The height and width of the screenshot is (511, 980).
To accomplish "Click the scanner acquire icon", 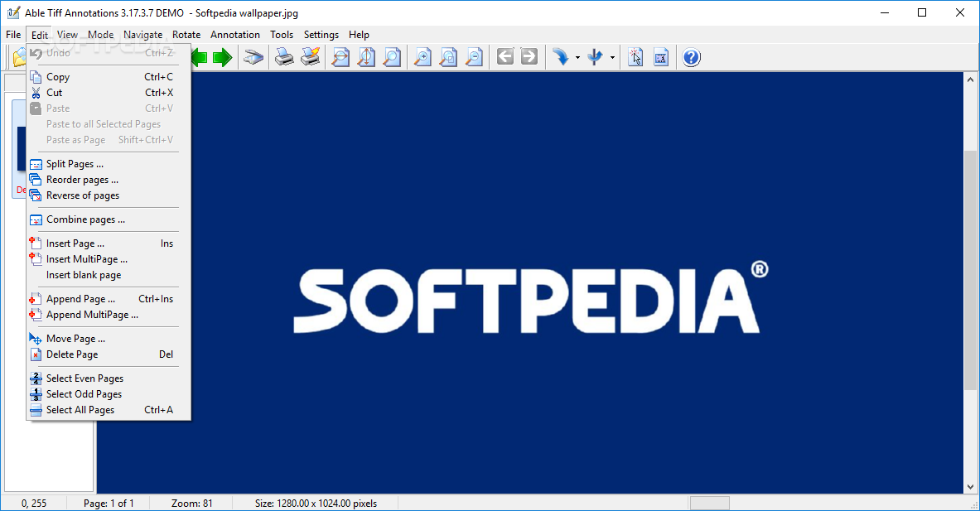I will pyautogui.click(x=253, y=57).
